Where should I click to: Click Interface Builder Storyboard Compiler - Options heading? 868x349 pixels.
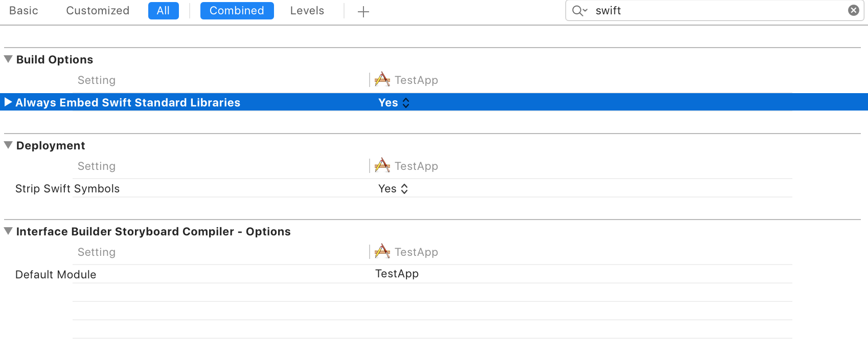pyautogui.click(x=153, y=232)
